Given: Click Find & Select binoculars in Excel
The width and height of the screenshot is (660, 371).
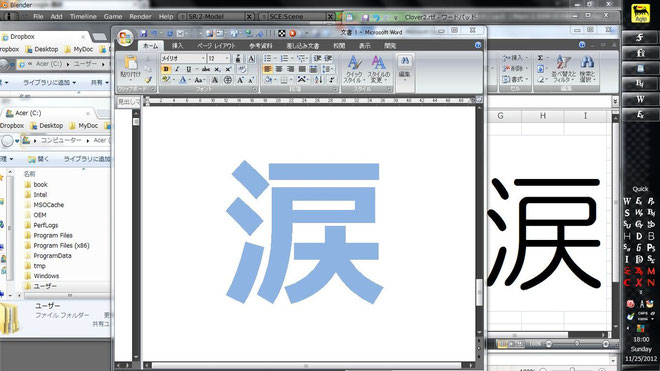Looking at the screenshot, I should [x=587, y=68].
